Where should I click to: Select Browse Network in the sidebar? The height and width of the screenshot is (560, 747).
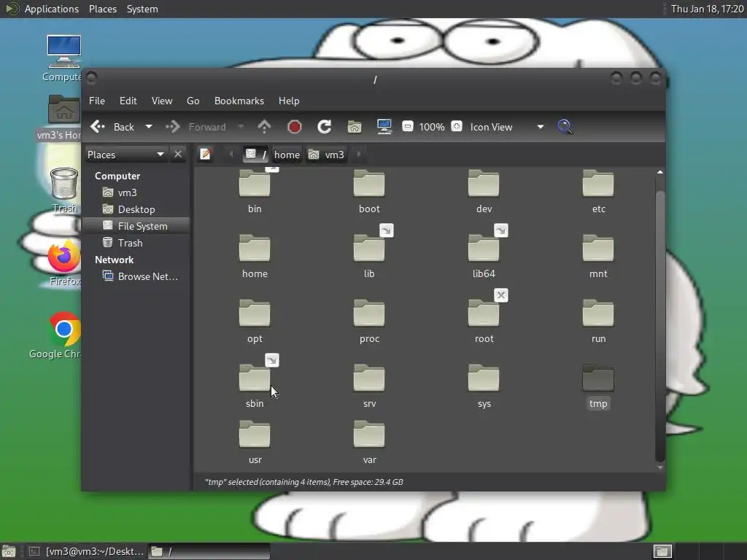click(136, 276)
